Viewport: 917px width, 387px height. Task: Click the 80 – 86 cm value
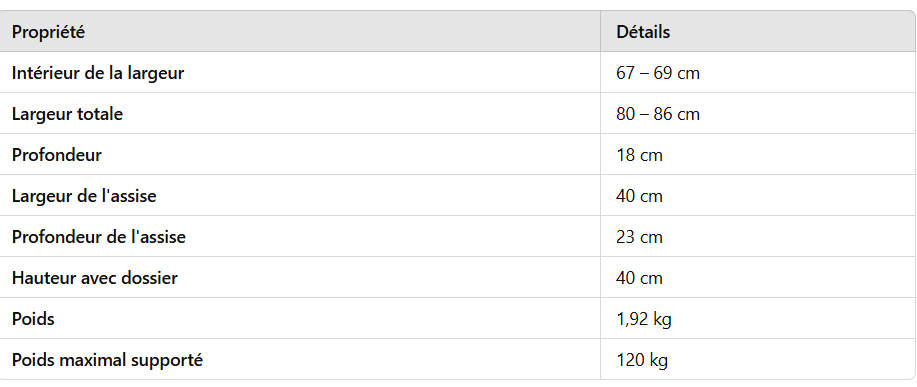click(657, 114)
